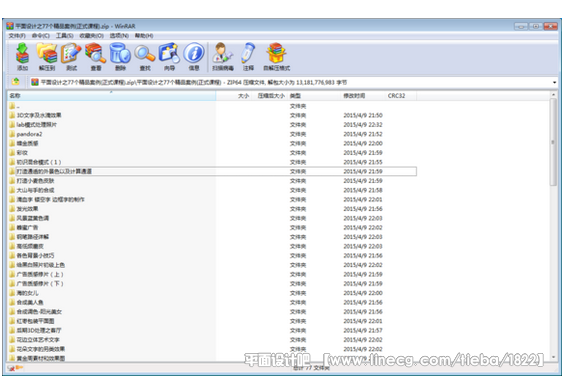Screen dimensions: 578x377
Task: Click the date cell '2015/4/9 22:32'
Action: coord(363,125)
